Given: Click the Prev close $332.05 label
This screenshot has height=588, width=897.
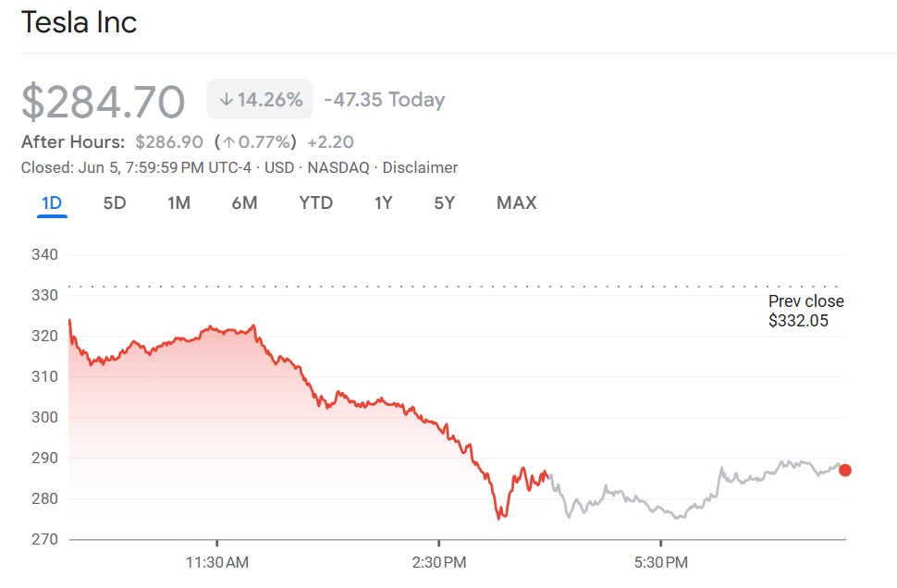Looking at the screenshot, I should [805, 312].
